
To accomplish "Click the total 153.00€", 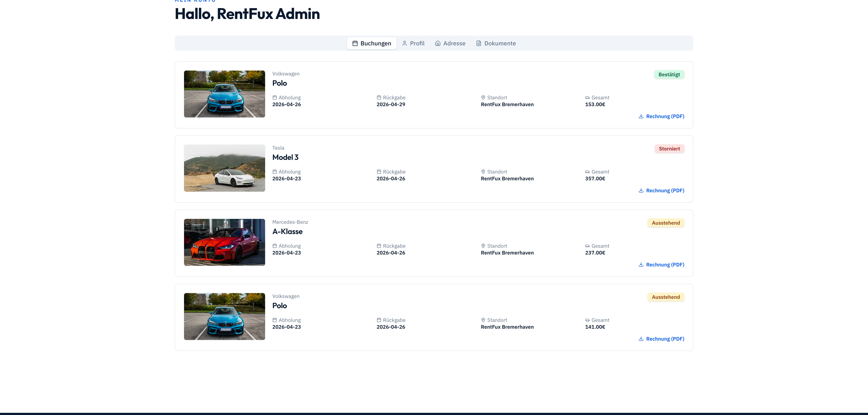I will coord(595,104).
